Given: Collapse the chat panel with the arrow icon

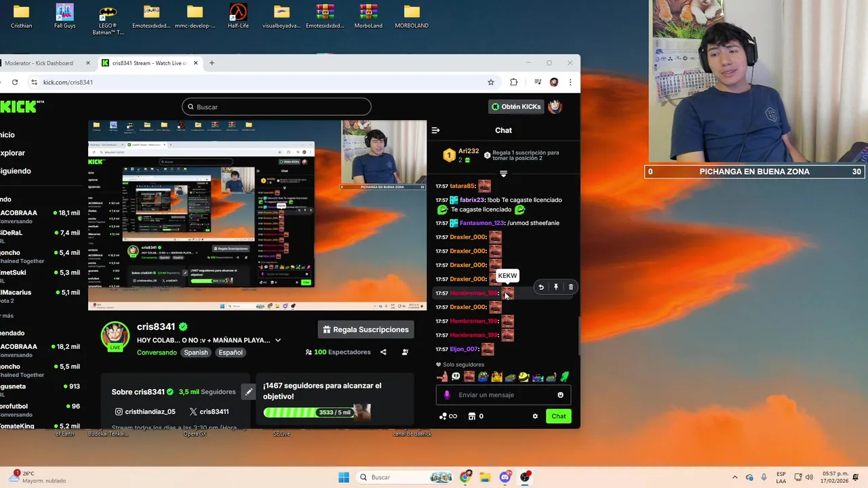Looking at the screenshot, I should click(435, 130).
